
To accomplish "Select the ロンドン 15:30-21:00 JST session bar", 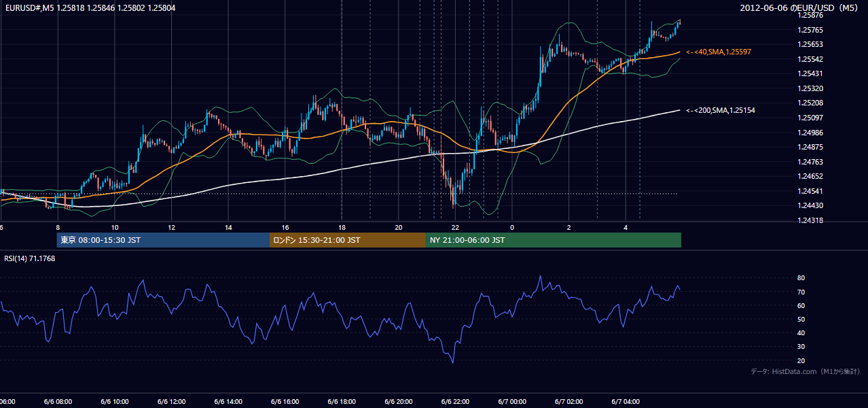I will (x=348, y=240).
